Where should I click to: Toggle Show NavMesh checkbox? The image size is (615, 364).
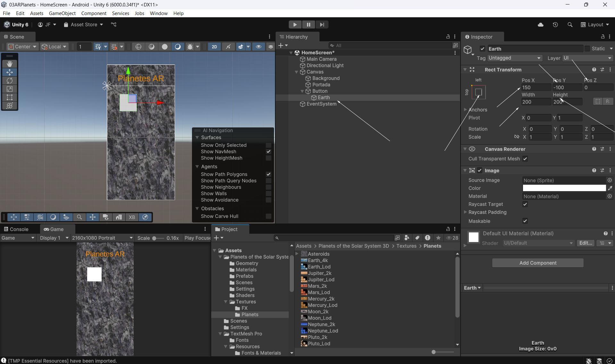[x=269, y=152]
